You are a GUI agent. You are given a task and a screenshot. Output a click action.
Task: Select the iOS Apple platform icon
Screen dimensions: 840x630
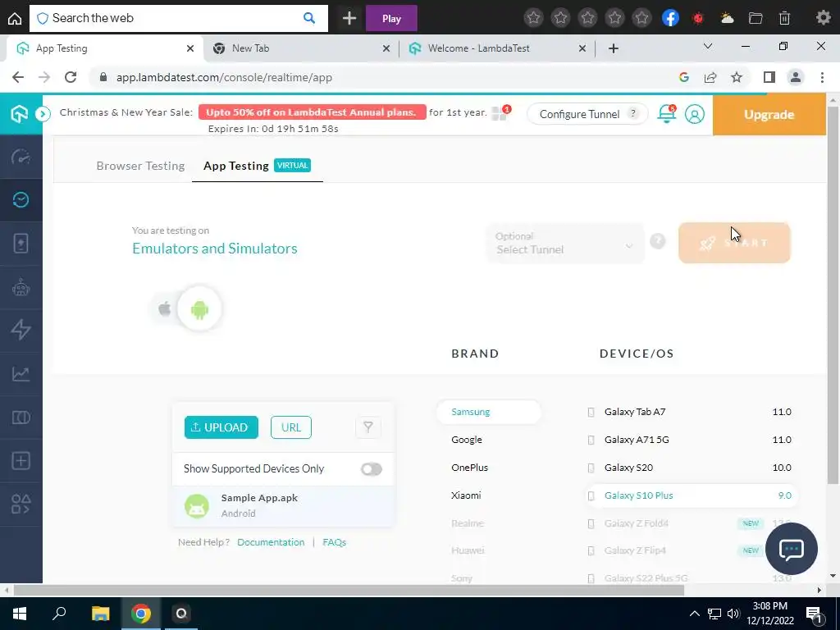(x=165, y=308)
